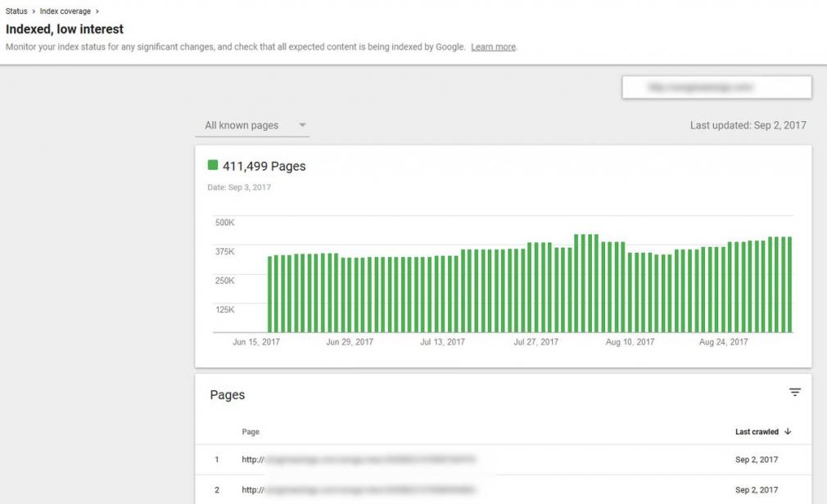Click the last chart bar on the right
The width and height of the screenshot is (827, 504).
pos(789,285)
